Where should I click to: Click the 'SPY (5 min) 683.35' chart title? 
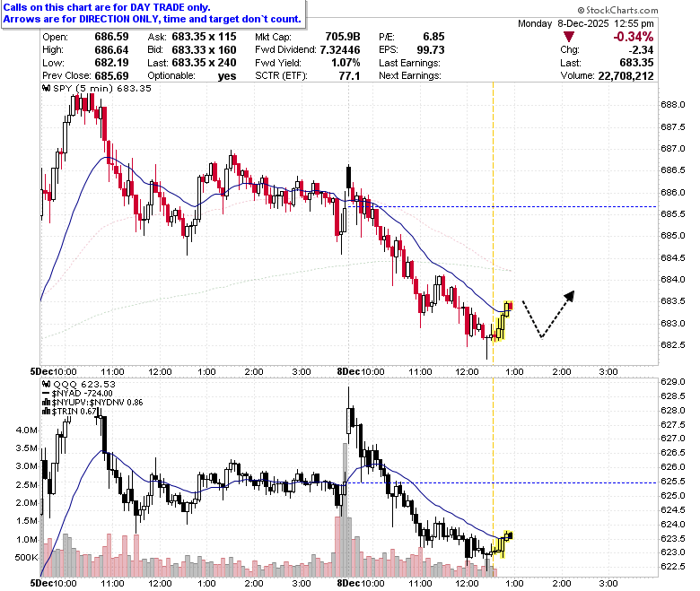tap(102, 88)
